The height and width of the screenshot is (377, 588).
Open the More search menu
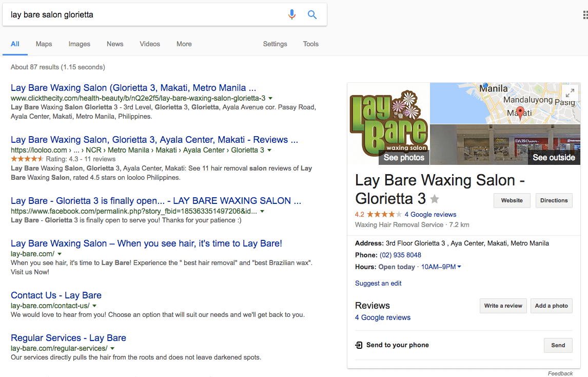184,44
